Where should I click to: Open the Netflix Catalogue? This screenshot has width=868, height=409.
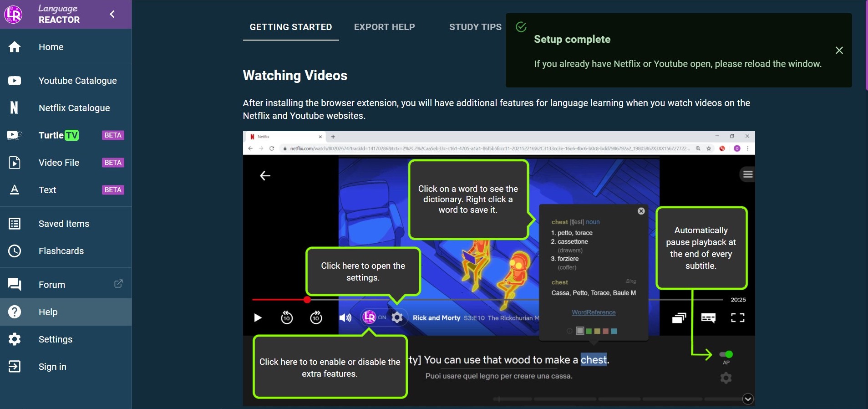74,108
